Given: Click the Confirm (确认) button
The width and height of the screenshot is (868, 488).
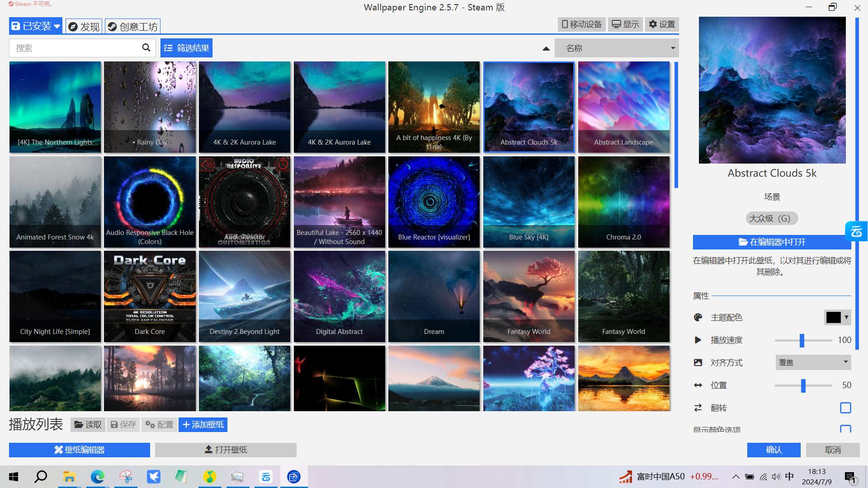Looking at the screenshot, I should (774, 450).
